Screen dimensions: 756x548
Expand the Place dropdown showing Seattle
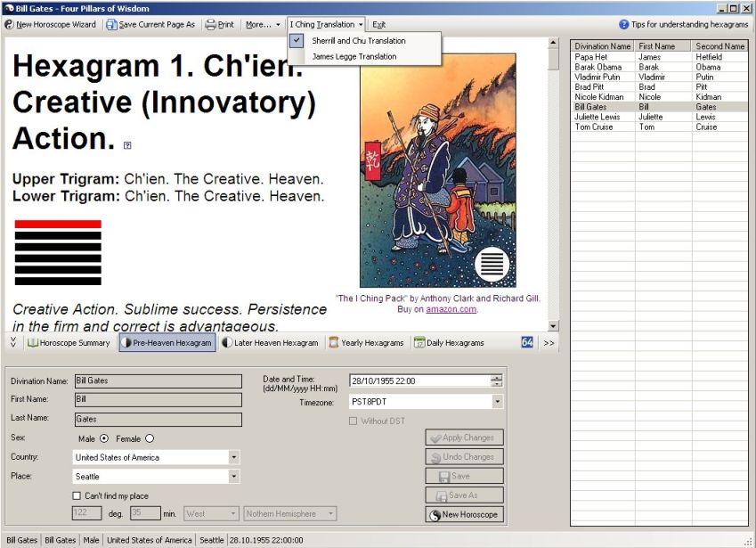tap(234, 476)
